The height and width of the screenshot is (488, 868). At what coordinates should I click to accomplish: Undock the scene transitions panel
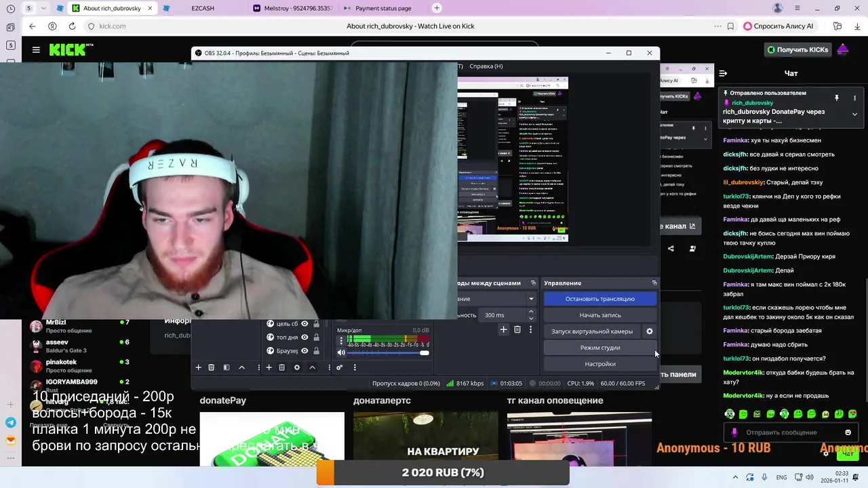pos(533,283)
